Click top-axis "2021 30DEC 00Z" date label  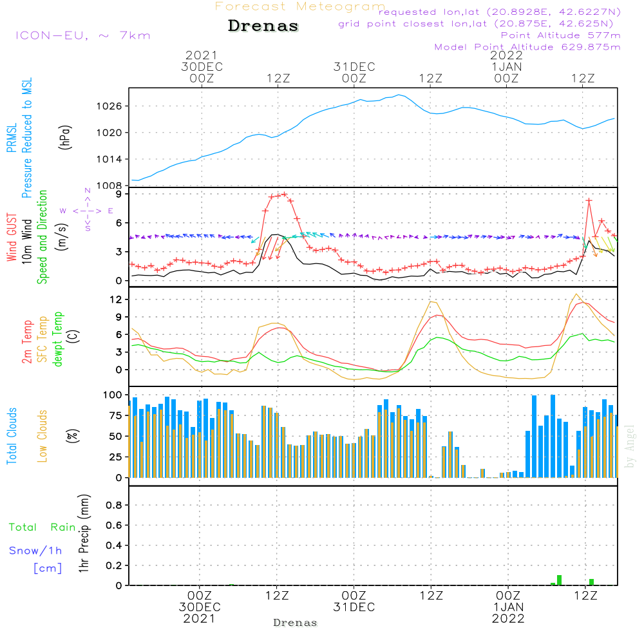202,67
